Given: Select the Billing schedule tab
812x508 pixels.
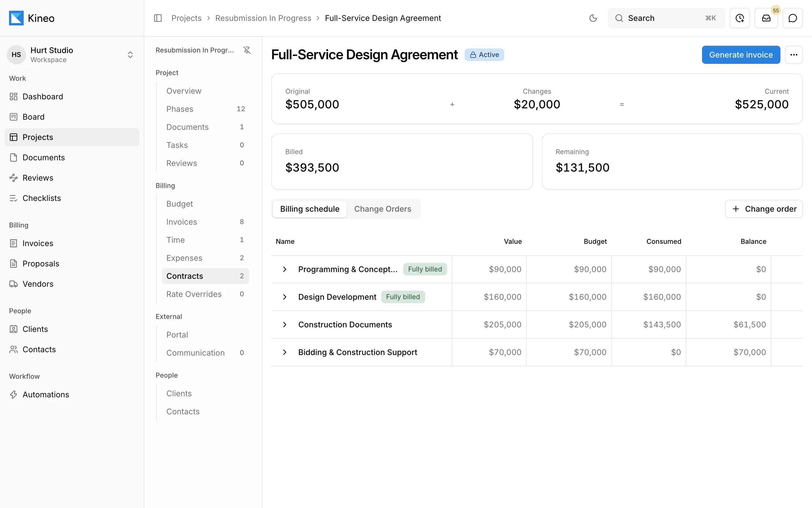Looking at the screenshot, I should point(310,209).
